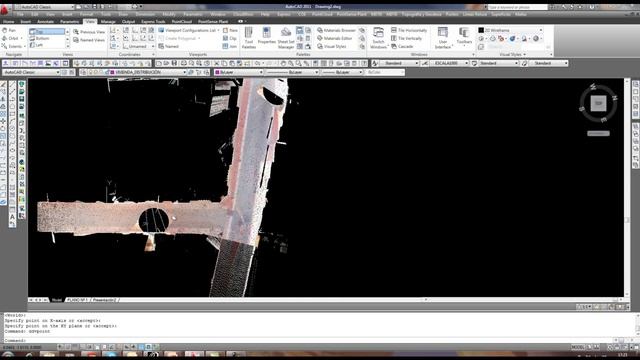Click the Pan hand icon in standard toolbar
The width and height of the screenshot is (640, 360).
pos(283,63)
